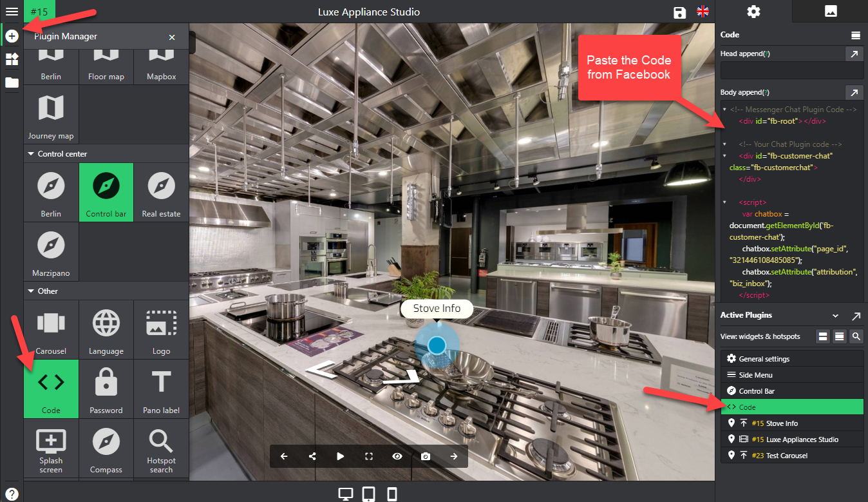868x502 pixels.
Task: Select Side Menu in Active Plugins
Action: click(792, 375)
